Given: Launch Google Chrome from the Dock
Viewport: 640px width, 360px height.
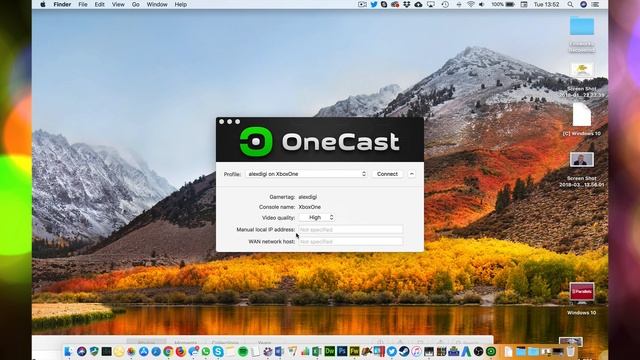Looking at the screenshot, I should coord(168,351).
